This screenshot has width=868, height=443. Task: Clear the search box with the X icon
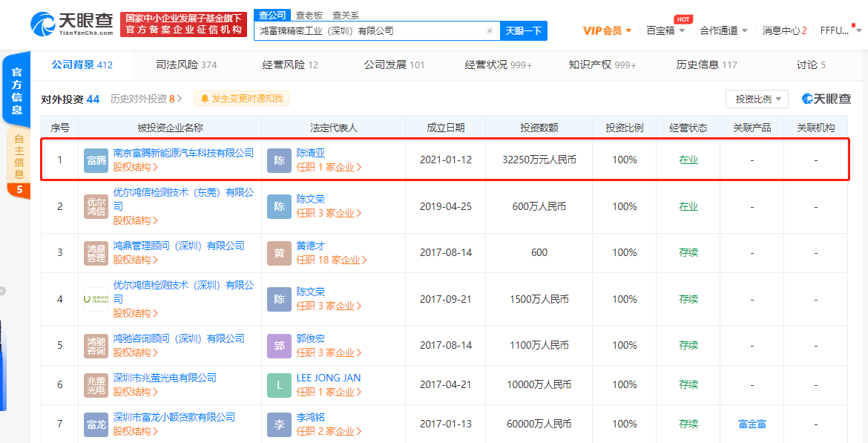[x=490, y=31]
